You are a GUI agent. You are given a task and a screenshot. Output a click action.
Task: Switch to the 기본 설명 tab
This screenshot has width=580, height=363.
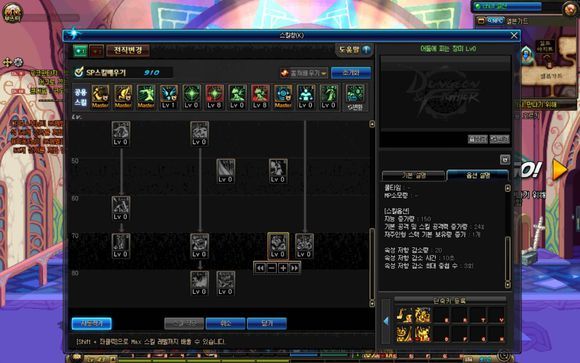(x=414, y=175)
